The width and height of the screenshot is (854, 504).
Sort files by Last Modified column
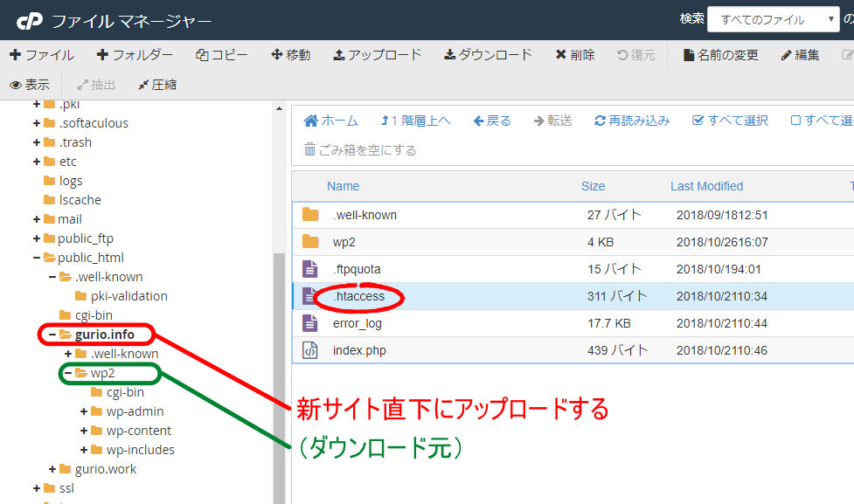pyautogui.click(x=706, y=186)
